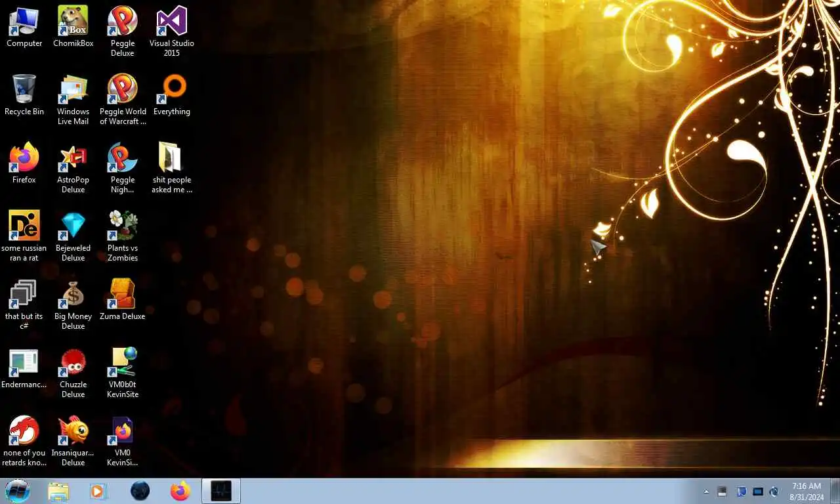840x504 pixels.
Task: Select the Peggle World of Warcraft shortcut
Action: click(x=123, y=100)
